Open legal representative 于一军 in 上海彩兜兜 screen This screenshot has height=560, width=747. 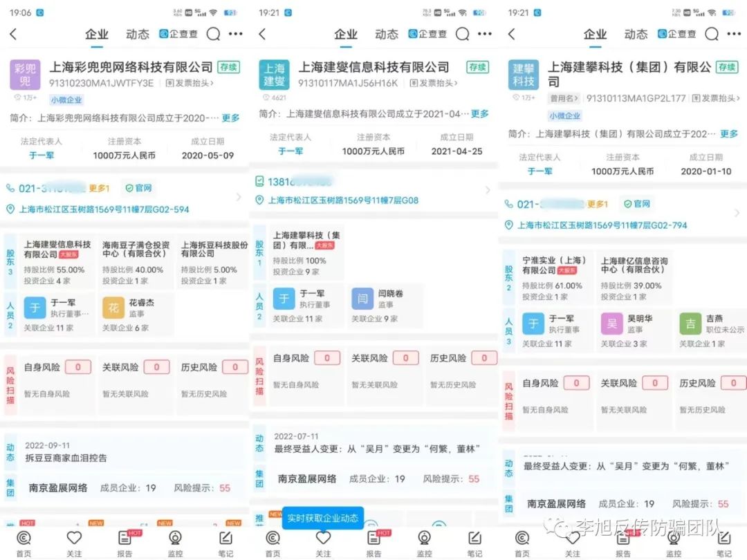[41, 156]
